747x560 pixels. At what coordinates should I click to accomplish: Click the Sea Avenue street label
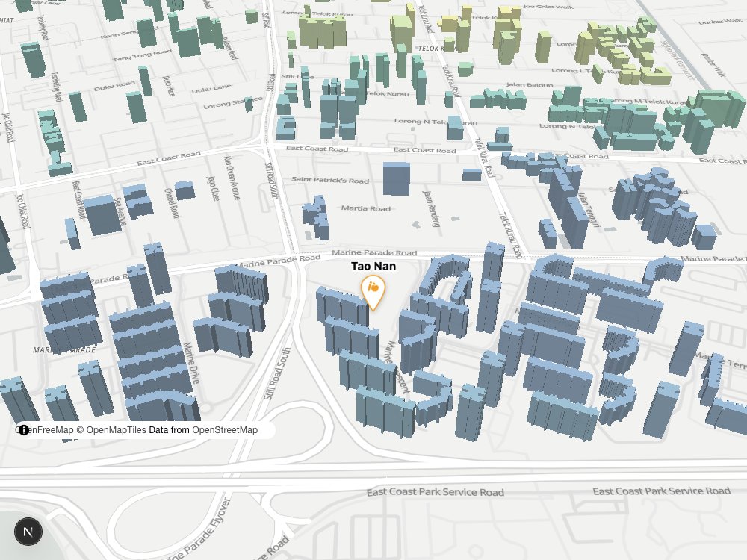click(121, 211)
